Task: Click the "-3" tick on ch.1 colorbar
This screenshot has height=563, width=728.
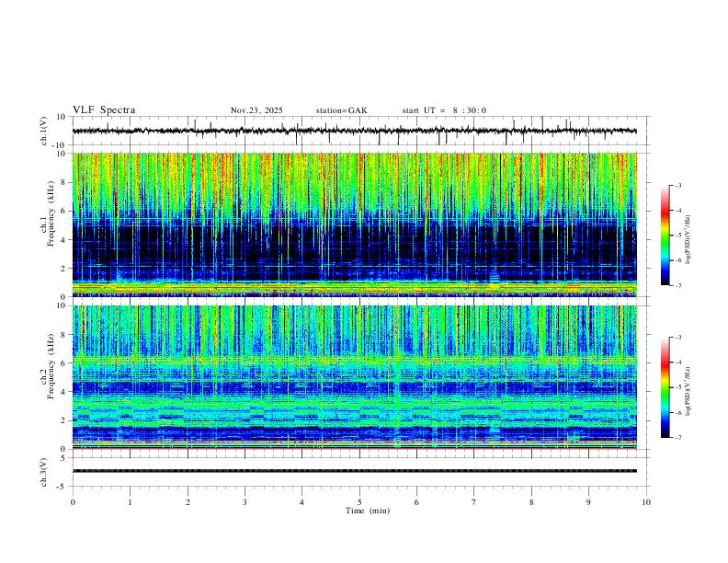Action: coord(677,185)
